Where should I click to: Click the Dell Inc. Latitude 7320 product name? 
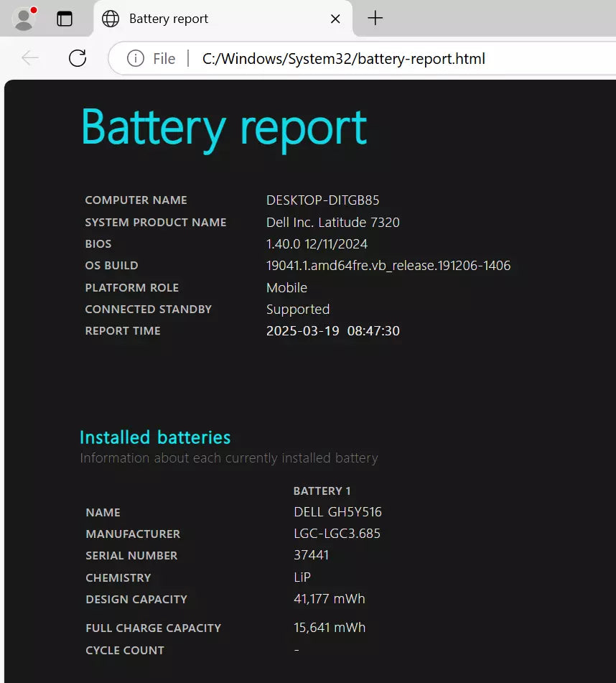pos(332,222)
